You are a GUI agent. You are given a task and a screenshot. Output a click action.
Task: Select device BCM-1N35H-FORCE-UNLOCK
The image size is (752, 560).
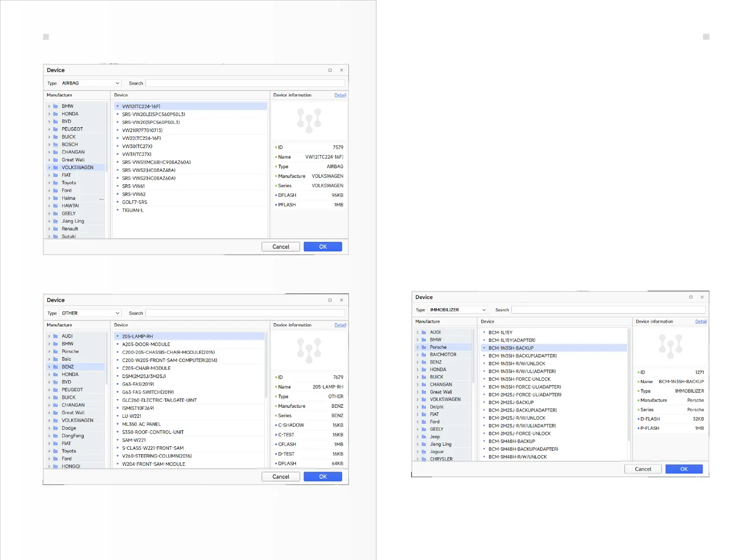click(554, 379)
